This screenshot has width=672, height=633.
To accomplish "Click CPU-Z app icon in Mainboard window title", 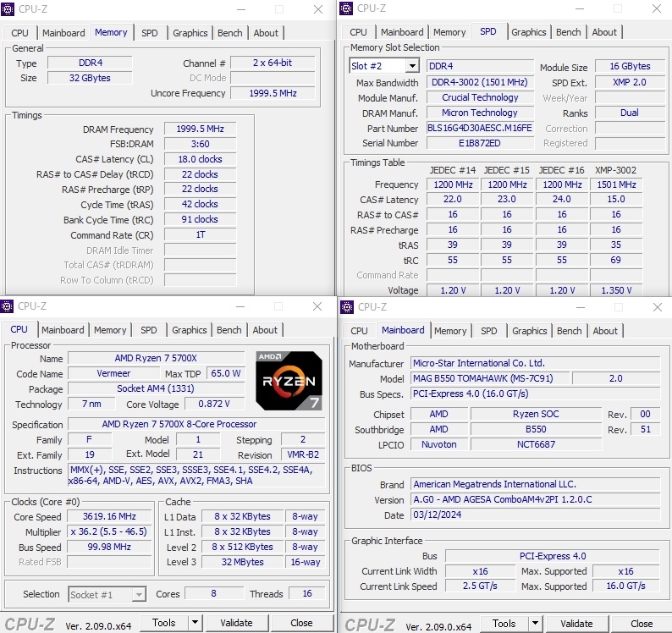I will (x=347, y=307).
